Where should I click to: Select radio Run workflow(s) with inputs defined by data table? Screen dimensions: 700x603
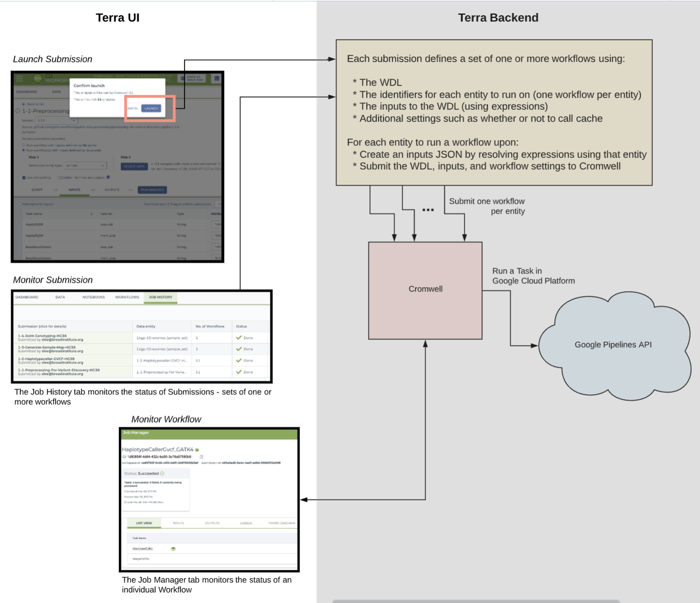tap(23, 150)
